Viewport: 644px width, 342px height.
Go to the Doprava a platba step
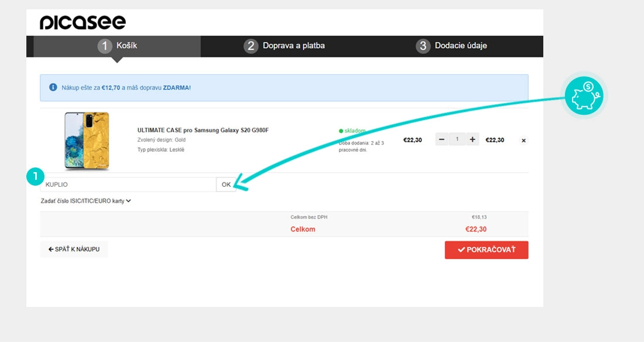pyautogui.click(x=284, y=46)
